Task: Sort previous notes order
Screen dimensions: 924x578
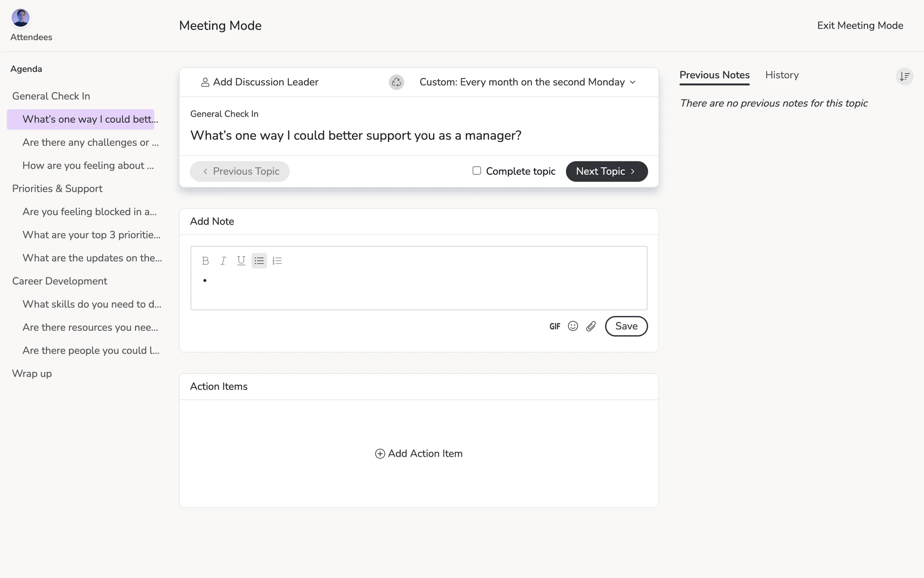Action: click(x=904, y=76)
